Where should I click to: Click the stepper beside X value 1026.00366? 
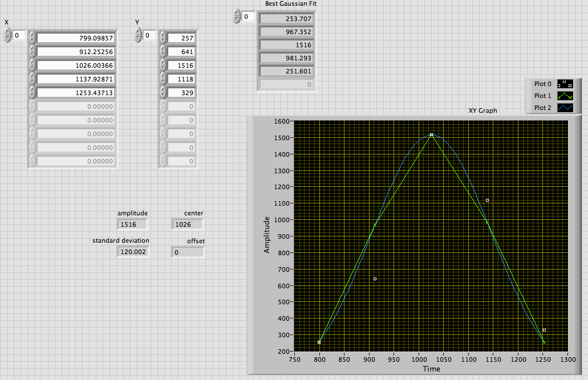click(x=33, y=65)
